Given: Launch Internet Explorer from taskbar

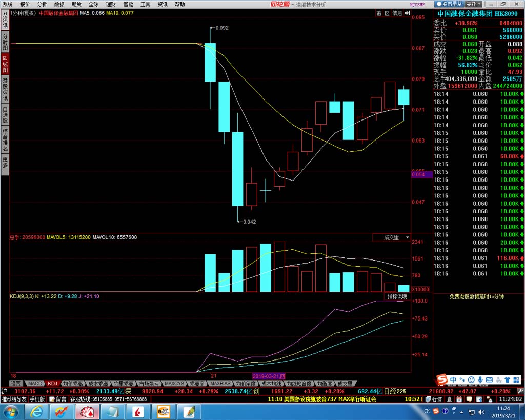Looking at the screenshot, I should click(36, 412).
